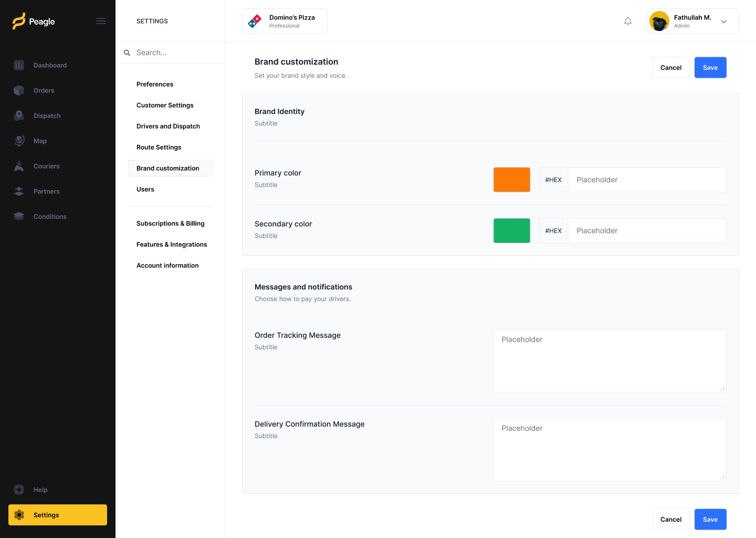The width and height of the screenshot is (756, 538).
Task: Focus the settings Search field
Action: [x=170, y=53]
